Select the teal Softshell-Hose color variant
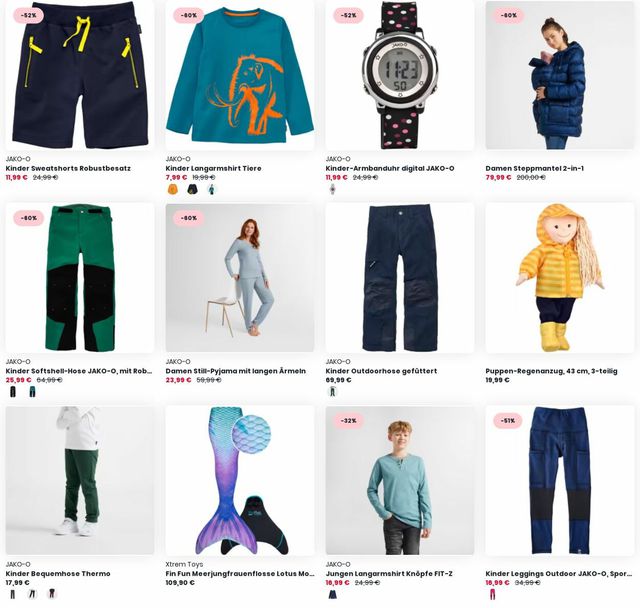 [x=32, y=392]
